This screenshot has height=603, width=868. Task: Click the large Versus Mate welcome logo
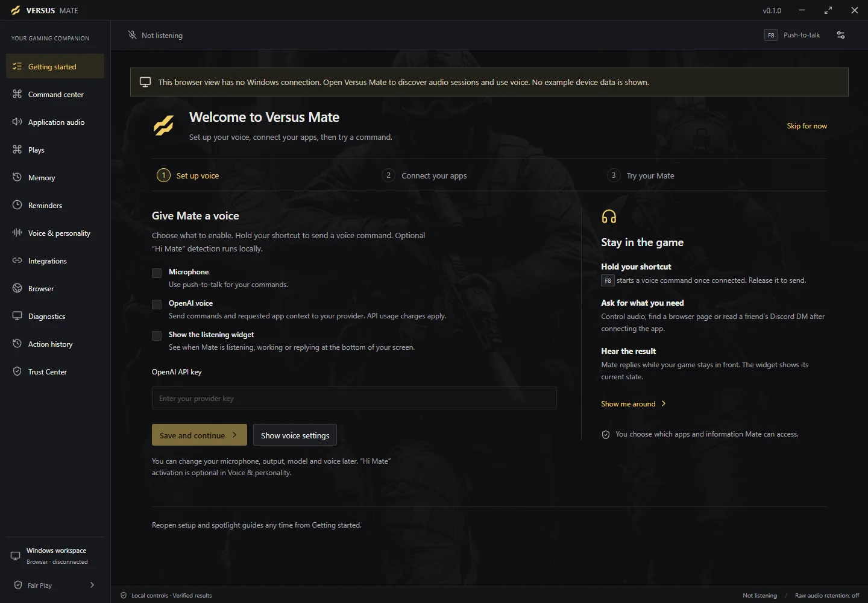163,125
